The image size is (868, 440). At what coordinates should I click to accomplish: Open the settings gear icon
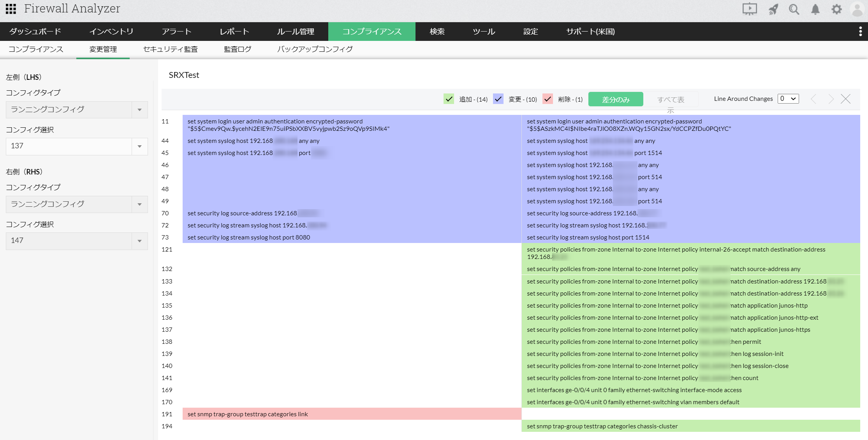pyautogui.click(x=836, y=9)
